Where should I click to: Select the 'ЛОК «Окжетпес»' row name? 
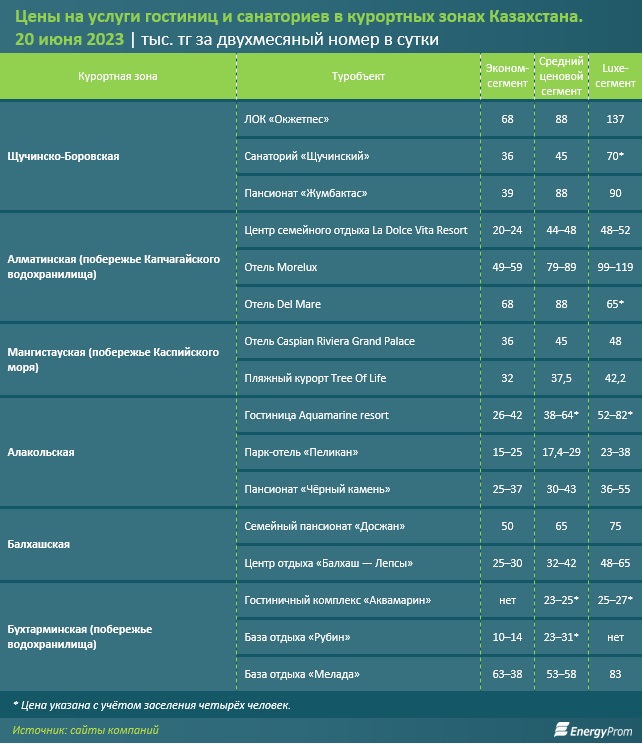pyautogui.click(x=287, y=119)
